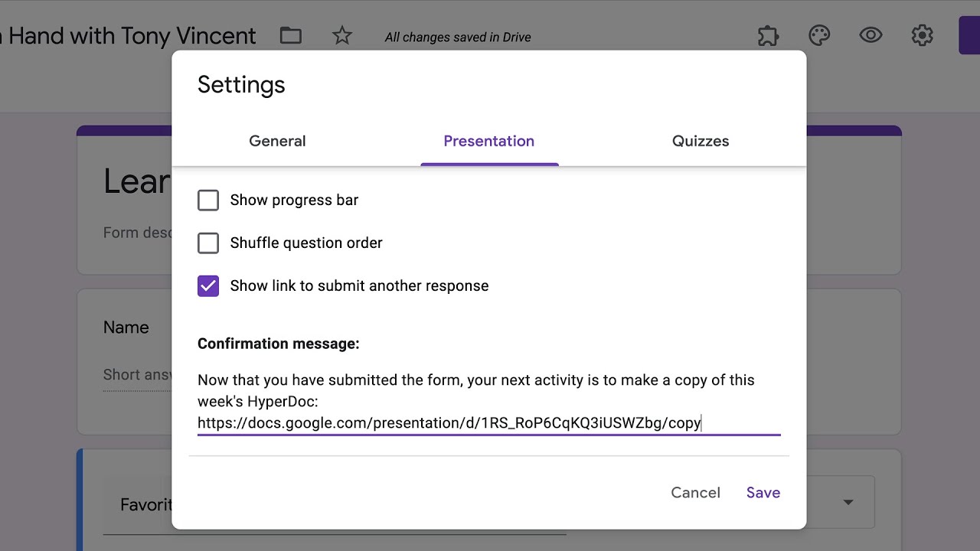Viewport: 980px width, 551px height.
Task: Click the All changes saved in Drive status
Action: (458, 37)
